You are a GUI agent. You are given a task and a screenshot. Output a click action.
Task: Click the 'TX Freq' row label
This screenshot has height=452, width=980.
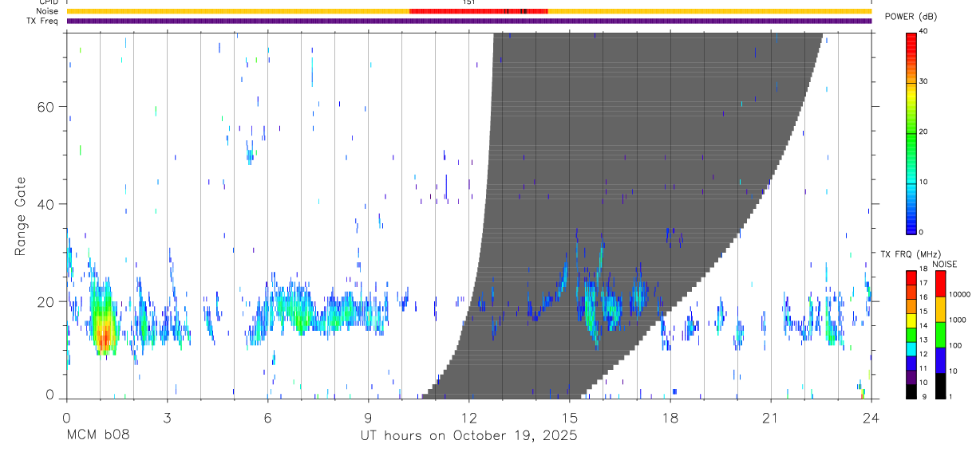[43, 21]
